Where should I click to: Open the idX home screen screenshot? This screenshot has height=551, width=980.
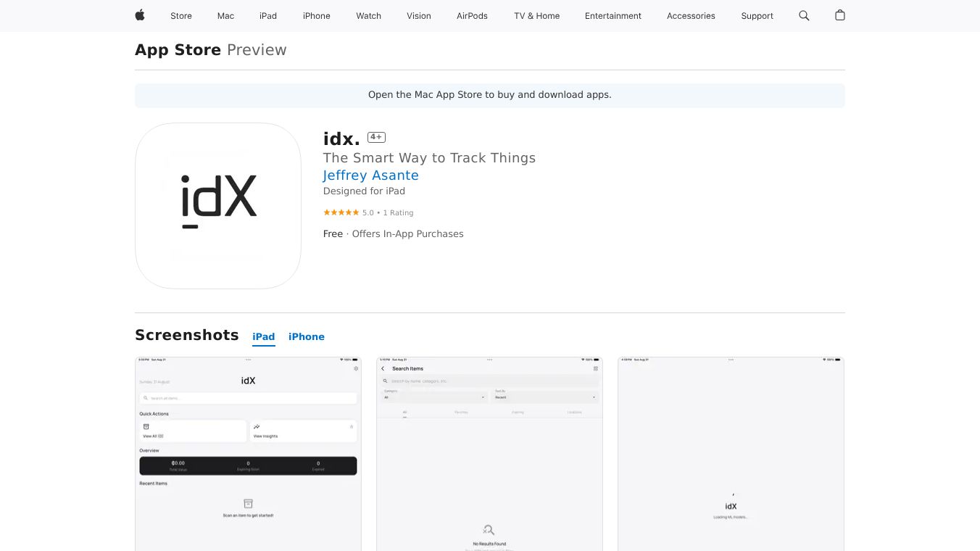coord(248,454)
